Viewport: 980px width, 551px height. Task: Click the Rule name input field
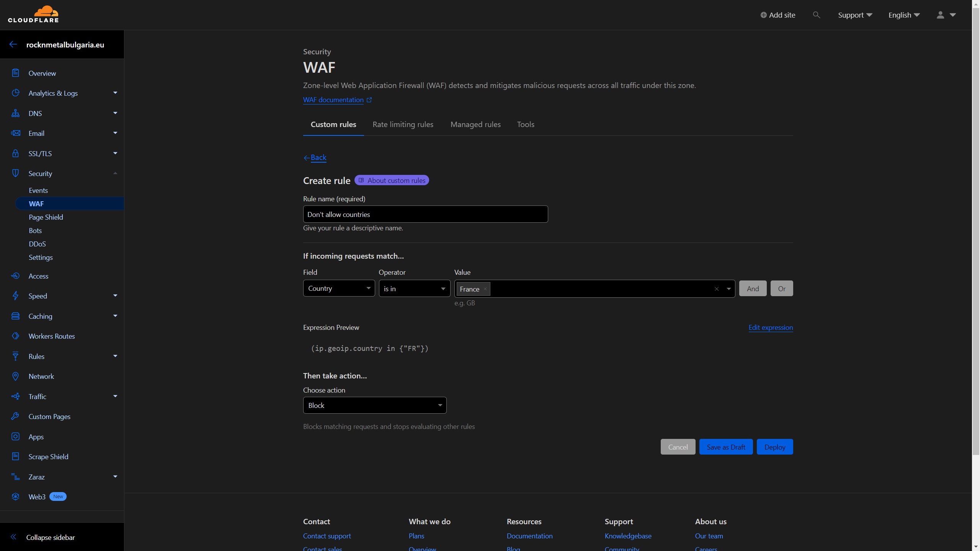pos(425,214)
